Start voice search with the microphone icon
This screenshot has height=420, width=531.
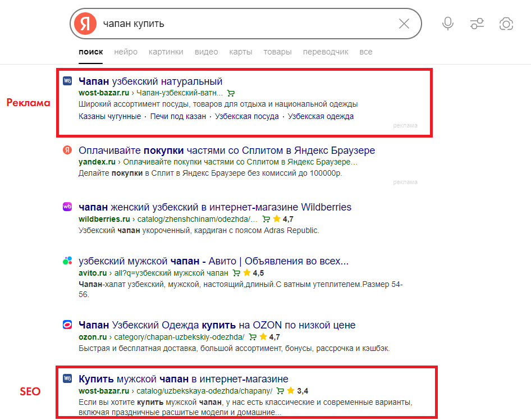(x=448, y=24)
